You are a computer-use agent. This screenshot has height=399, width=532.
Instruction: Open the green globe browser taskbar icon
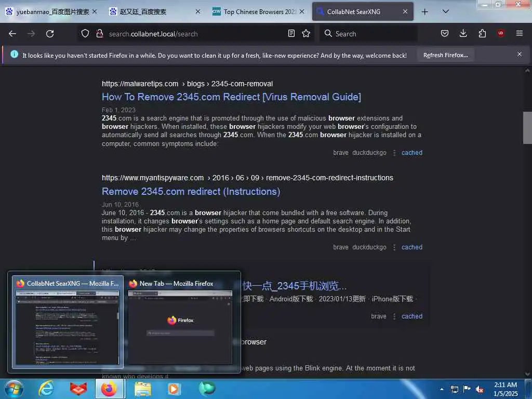207,388
